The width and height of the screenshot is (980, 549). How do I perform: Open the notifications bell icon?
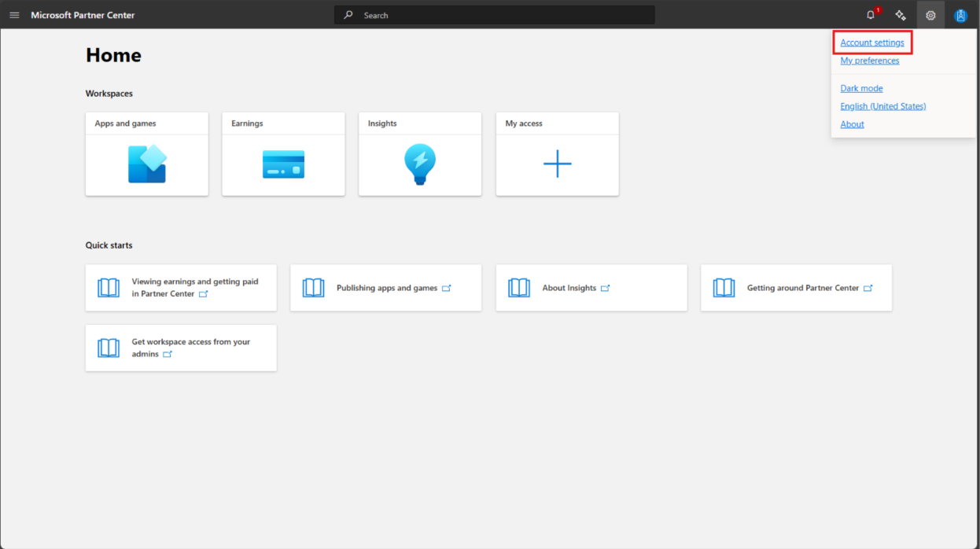click(871, 14)
